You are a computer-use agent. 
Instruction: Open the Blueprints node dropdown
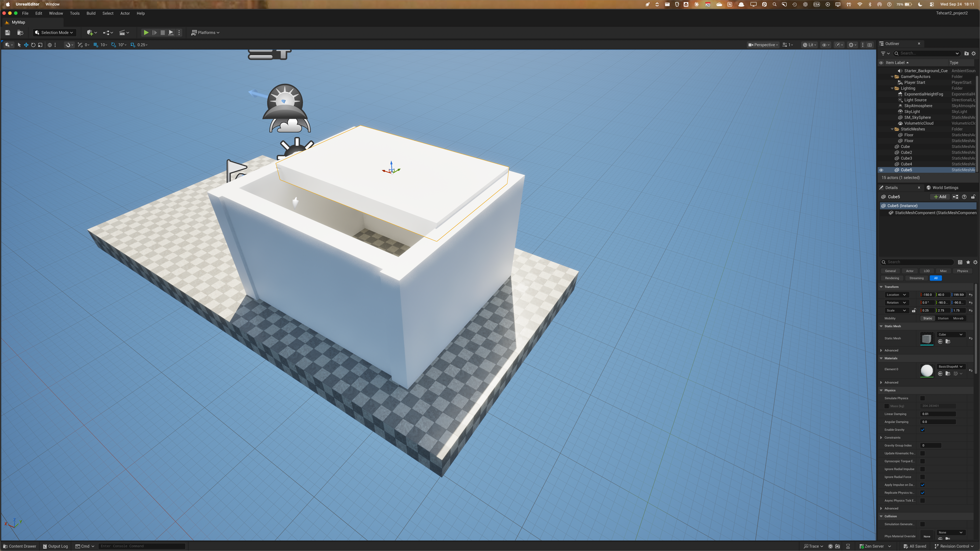108,33
